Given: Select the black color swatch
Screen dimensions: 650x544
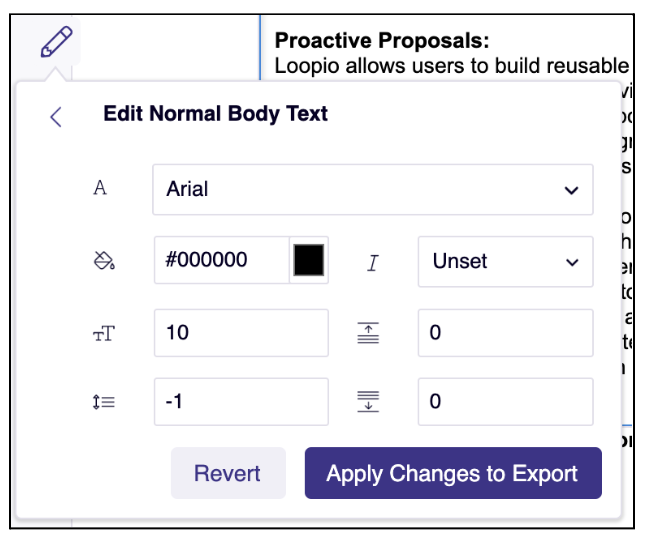Looking at the screenshot, I should coord(309,260).
